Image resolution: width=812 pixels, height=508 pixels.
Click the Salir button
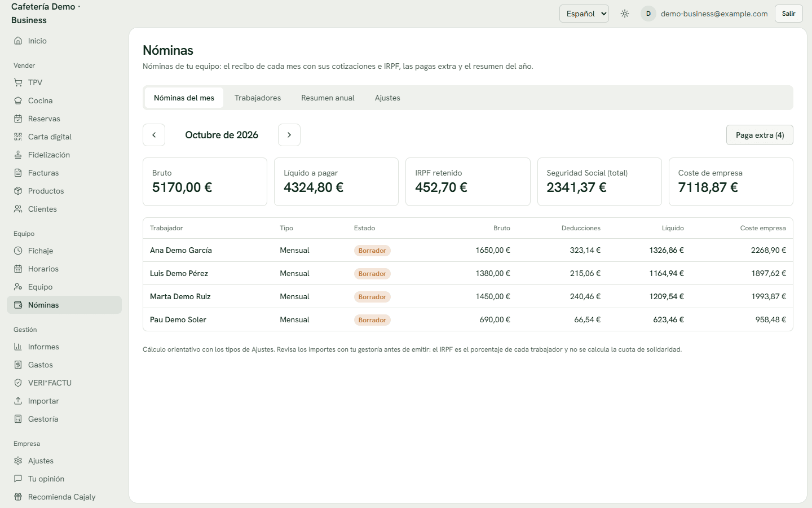[789, 14]
